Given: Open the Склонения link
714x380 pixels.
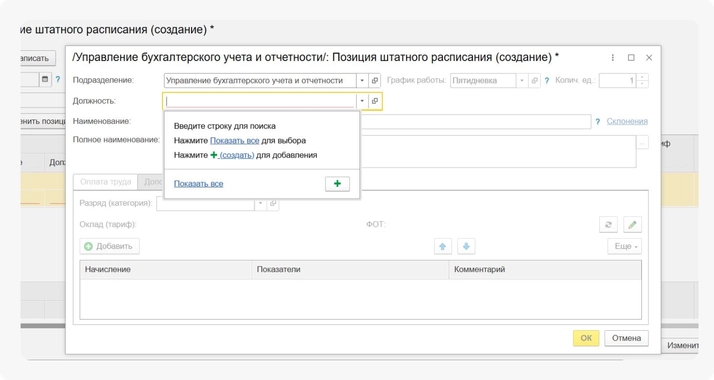Looking at the screenshot, I should pyautogui.click(x=627, y=121).
